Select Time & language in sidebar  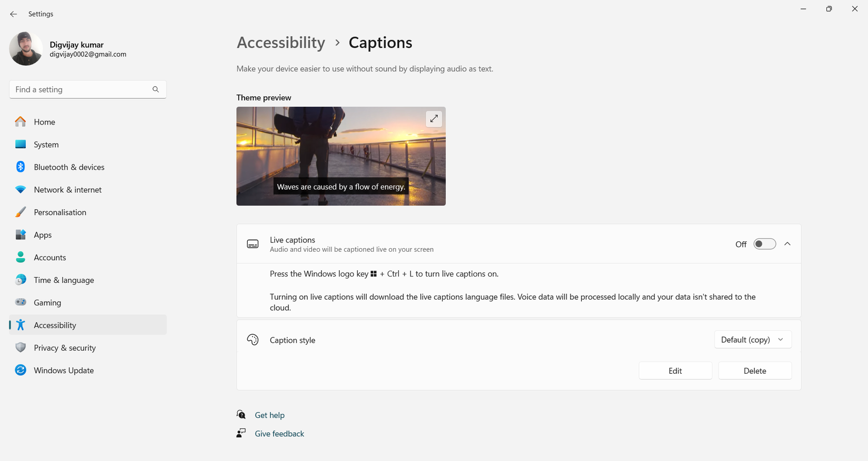(x=64, y=280)
